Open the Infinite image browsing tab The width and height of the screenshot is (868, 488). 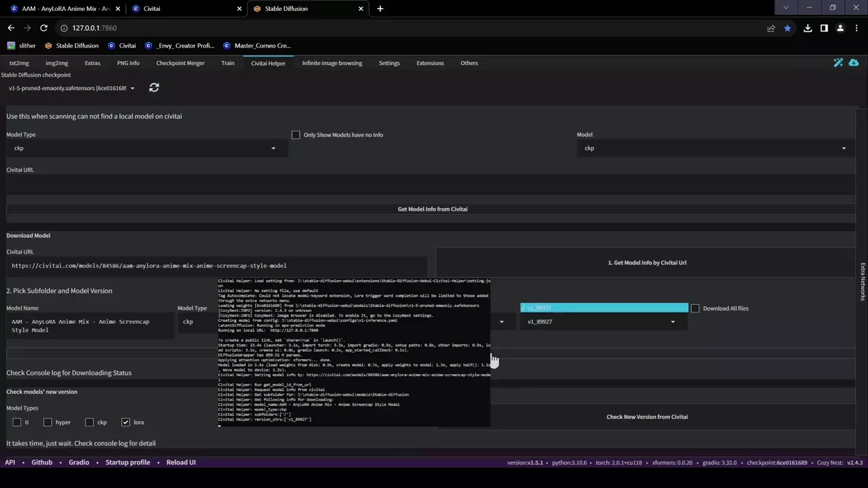(x=332, y=63)
